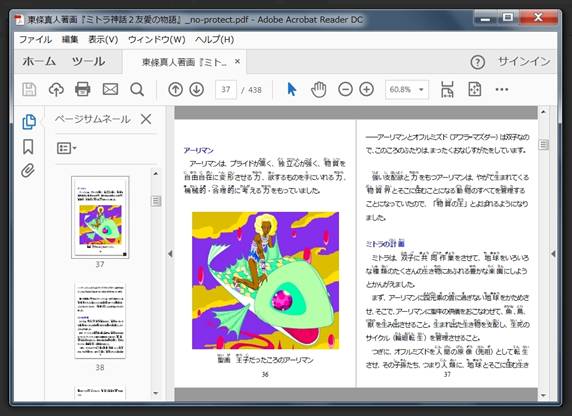Image resolution: width=572 pixels, height=416 pixels.
Task: Send file by email envelope icon
Action: pos(110,89)
